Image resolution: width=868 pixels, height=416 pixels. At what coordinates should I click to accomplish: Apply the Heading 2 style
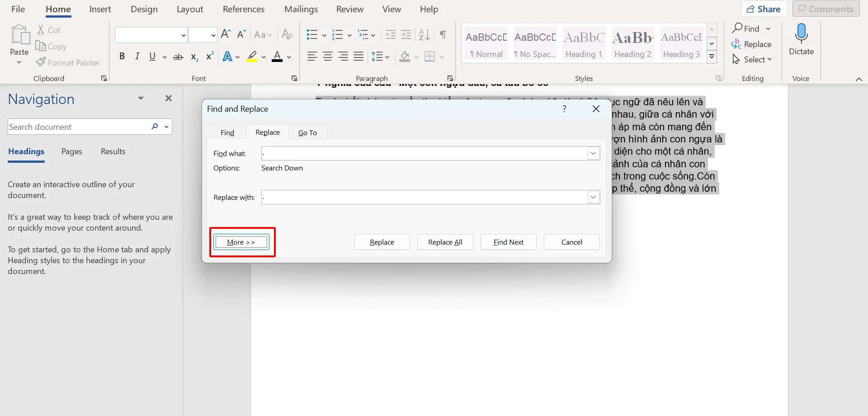tap(632, 44)
